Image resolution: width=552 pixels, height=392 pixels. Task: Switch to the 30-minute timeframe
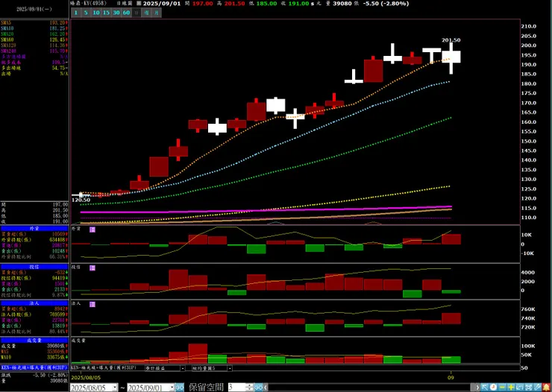click(116, 13)
